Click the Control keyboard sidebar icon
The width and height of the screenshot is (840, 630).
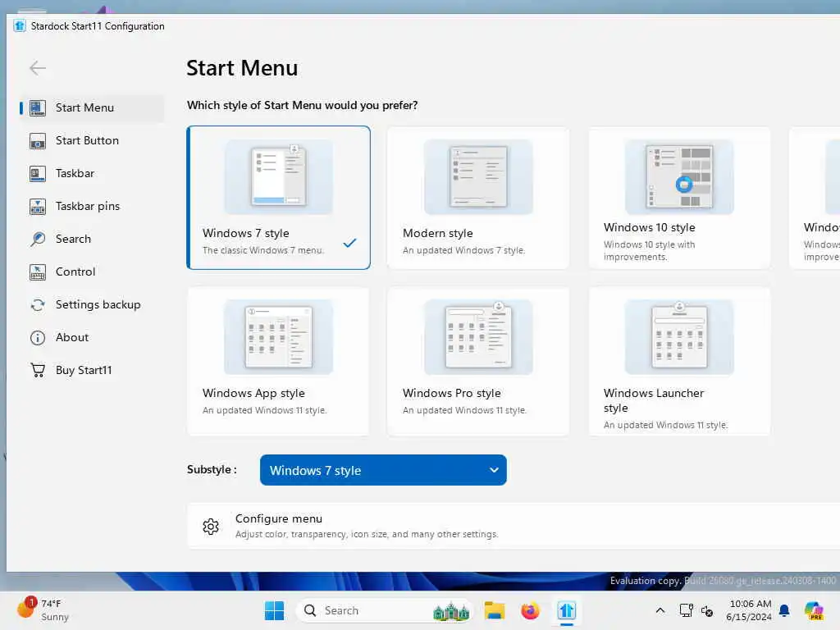pyautogui.click(x=38, y=272)
